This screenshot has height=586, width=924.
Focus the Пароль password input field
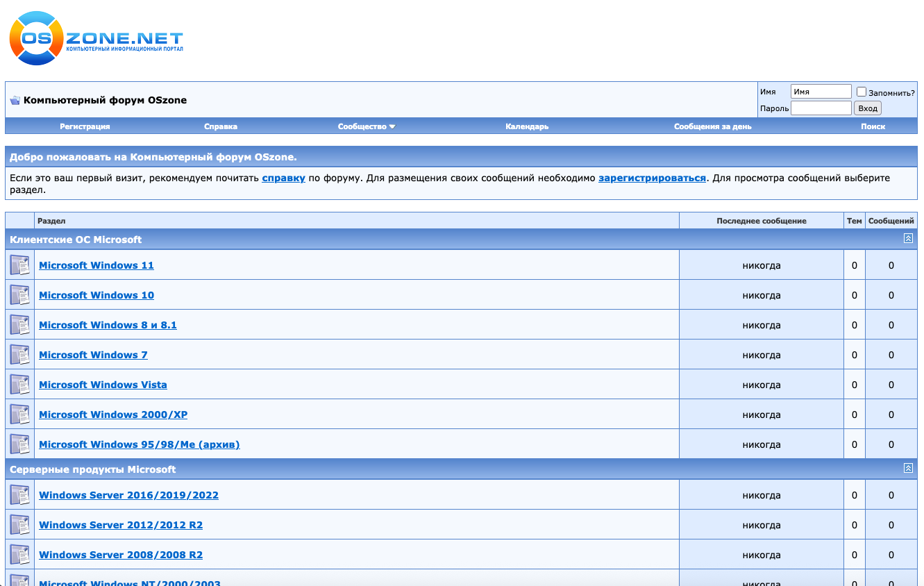(821, 108)
